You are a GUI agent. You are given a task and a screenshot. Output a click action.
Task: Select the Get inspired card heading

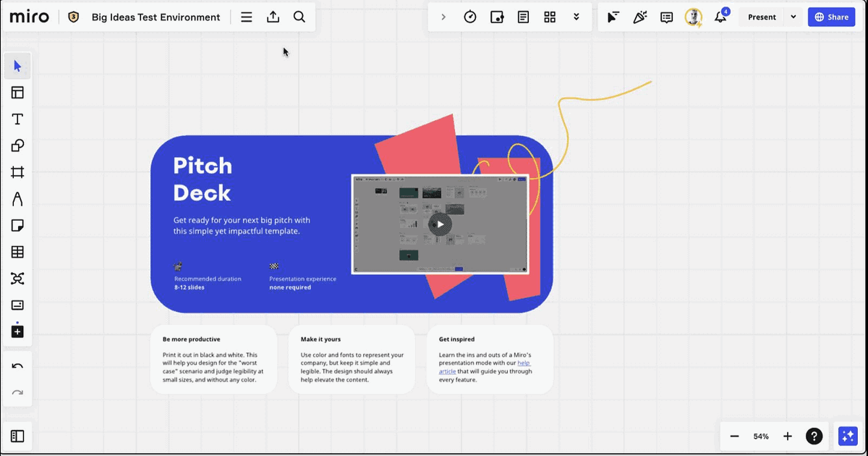click(x=456, y=339)
